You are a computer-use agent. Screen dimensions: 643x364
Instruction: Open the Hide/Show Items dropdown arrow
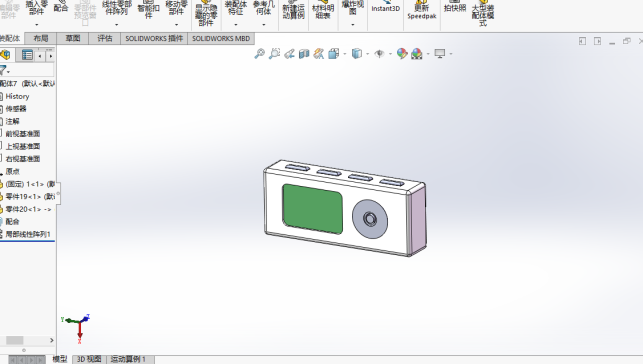click(x=390, y=54)
